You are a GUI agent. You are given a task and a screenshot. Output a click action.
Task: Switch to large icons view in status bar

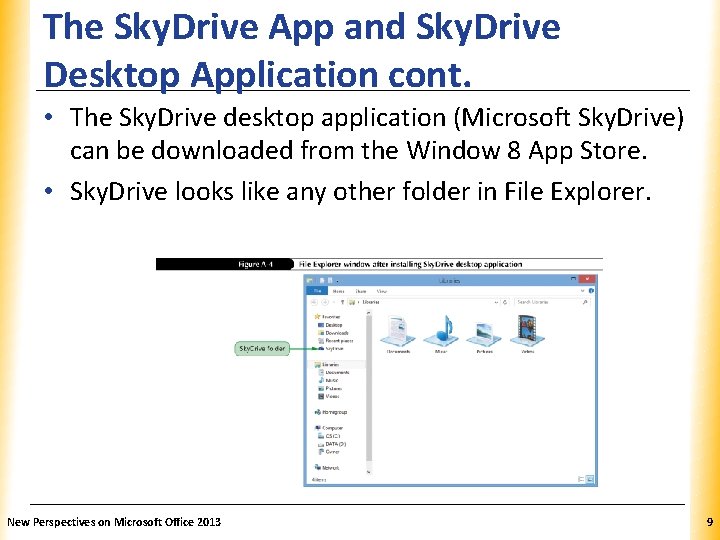point(590,479)
